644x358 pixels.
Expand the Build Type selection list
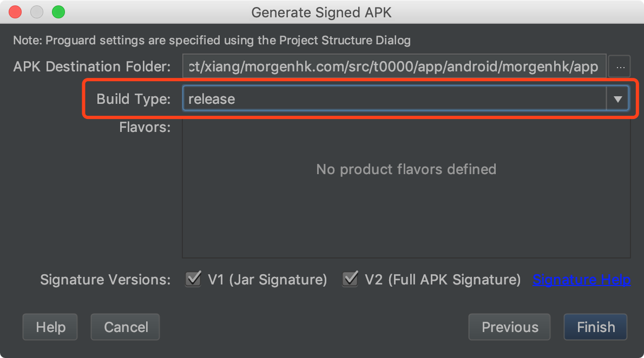pyautogui.click(x=617, y=98)
